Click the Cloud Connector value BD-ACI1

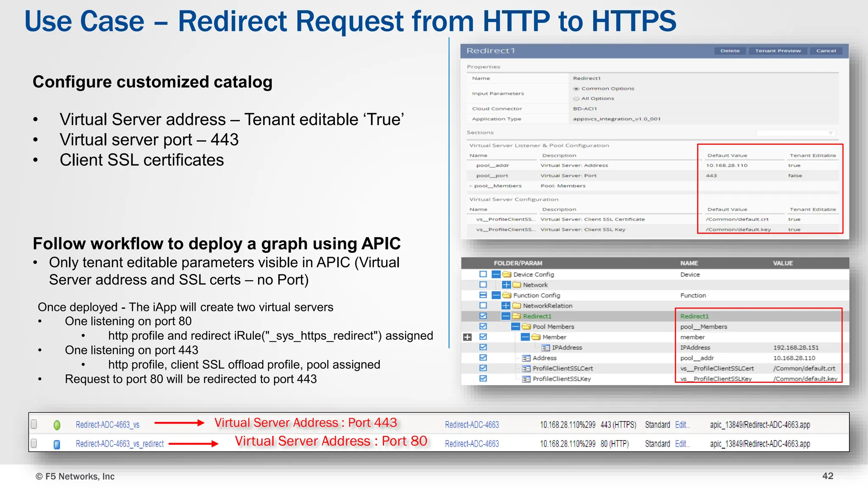click(585, 109)
